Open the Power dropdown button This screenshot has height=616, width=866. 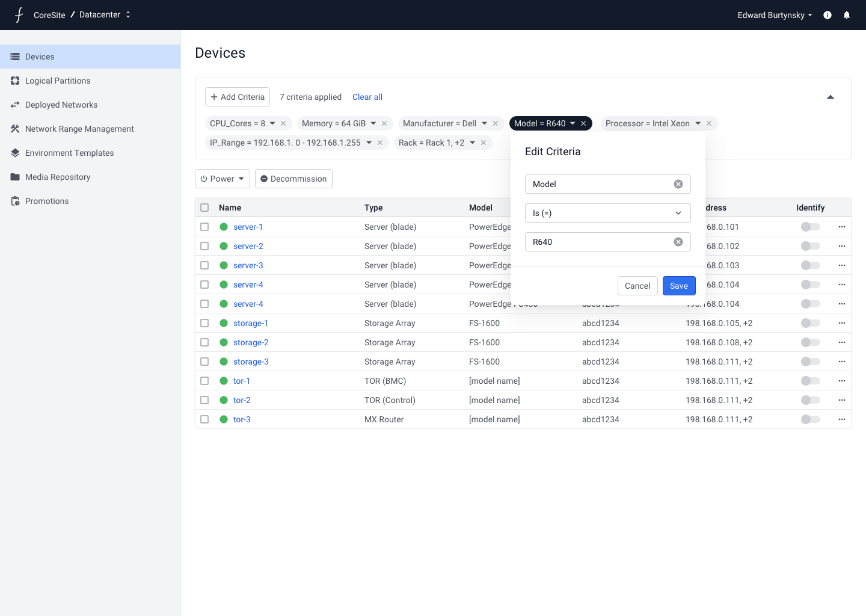(223, 179)
